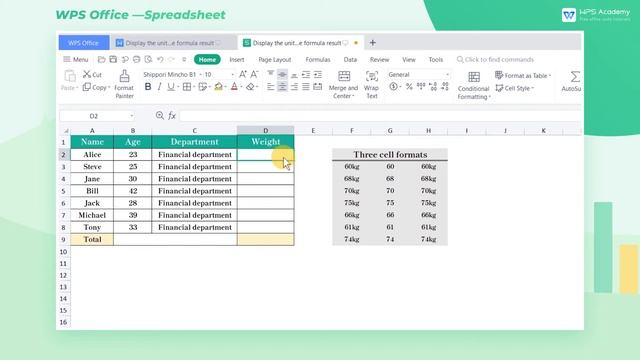Open the Tools ribbon tab
The width and height of the screenshot is (640, 360).
(436, 60)
